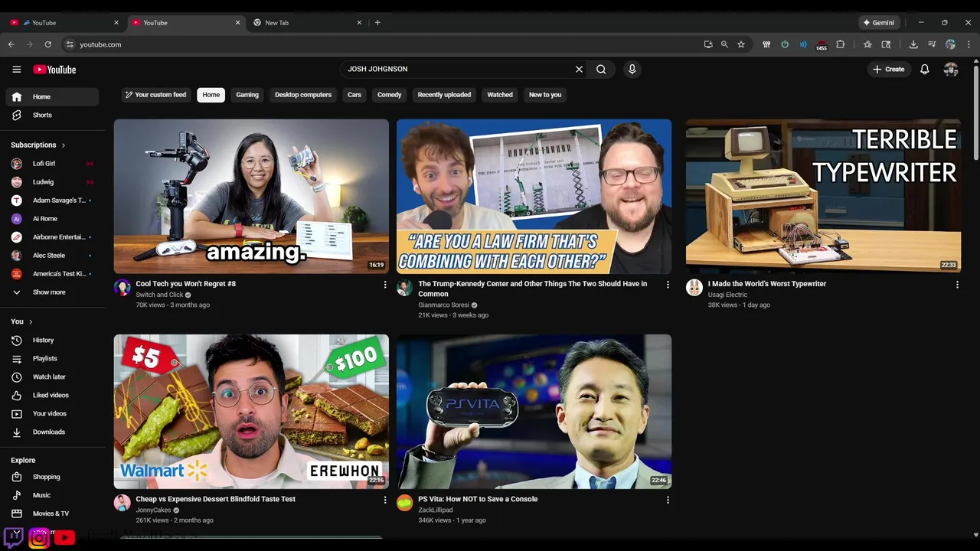Open options for Cool Tech video
980x551 pixels.
385,285
